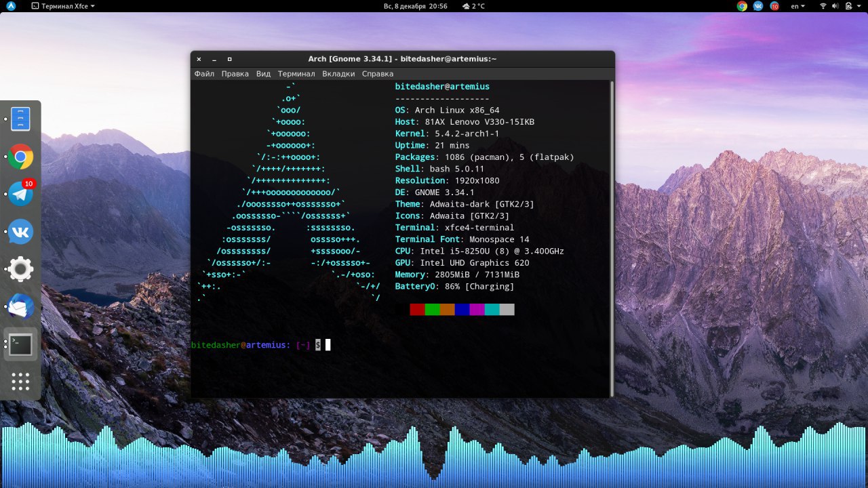
Task: Click the 'Terminal: xfce4-terminal' line
Action: pyautogui.click(x=454, y=228)
